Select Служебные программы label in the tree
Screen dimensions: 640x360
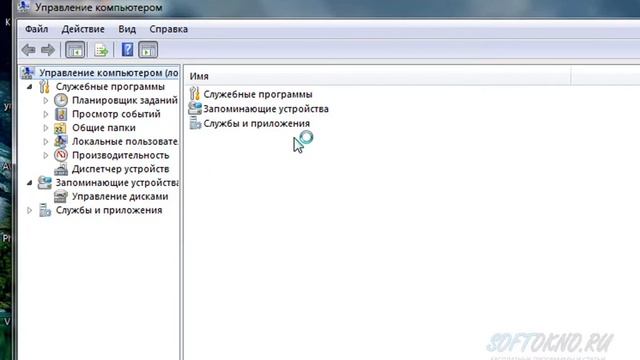pyautogui.click(x=110, y=87)
